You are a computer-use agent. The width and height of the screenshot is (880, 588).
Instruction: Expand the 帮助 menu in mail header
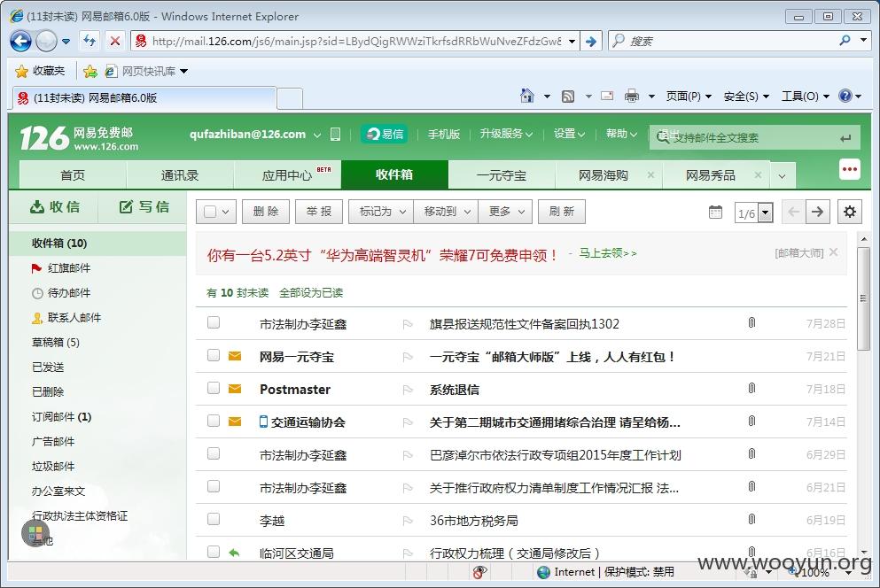tap(621, 134)
